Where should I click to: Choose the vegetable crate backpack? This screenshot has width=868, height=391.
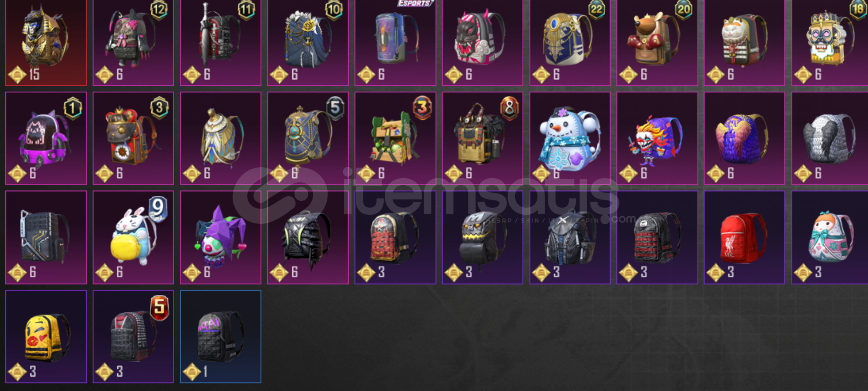[395, 138]
